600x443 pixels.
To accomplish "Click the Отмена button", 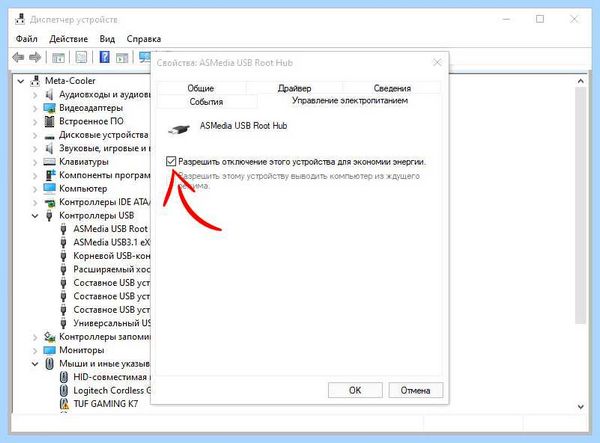I will pos(416,390).
